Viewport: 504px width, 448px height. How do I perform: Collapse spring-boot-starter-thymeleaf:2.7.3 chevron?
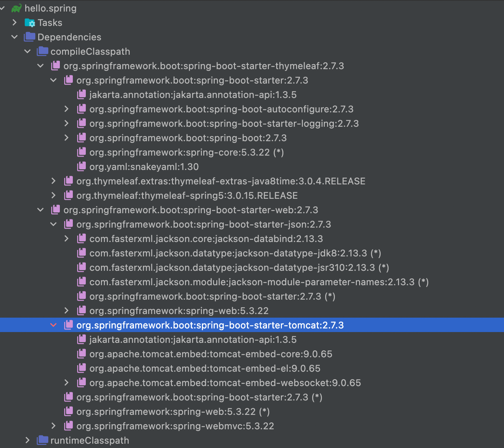tap(40, 66)
